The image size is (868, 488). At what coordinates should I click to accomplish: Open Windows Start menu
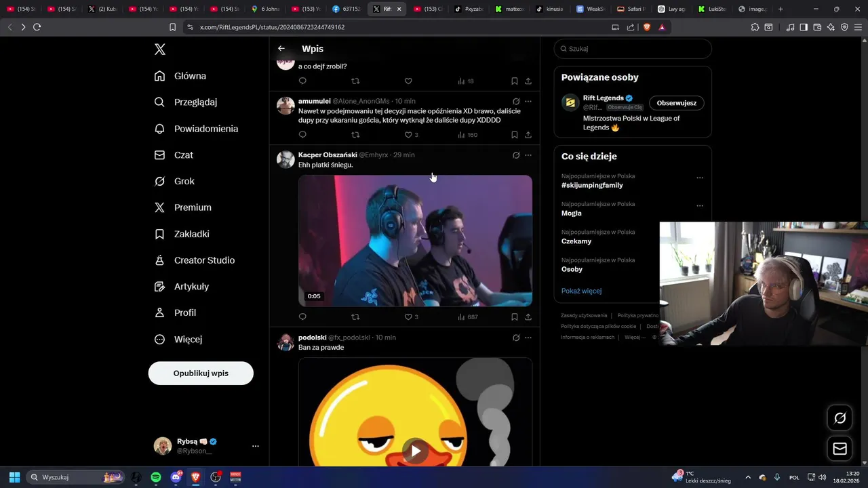click(14, 477)
